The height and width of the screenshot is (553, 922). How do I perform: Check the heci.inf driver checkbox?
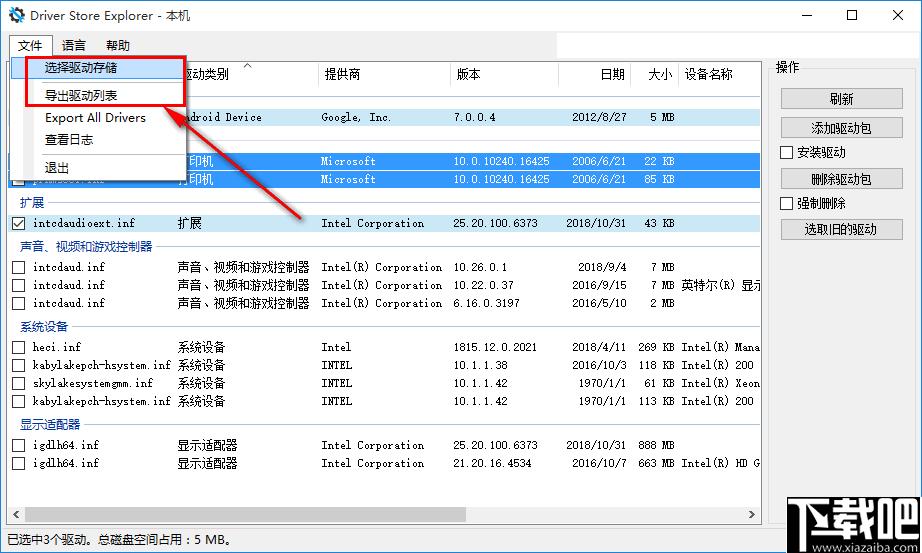click(x=19, y=348)
